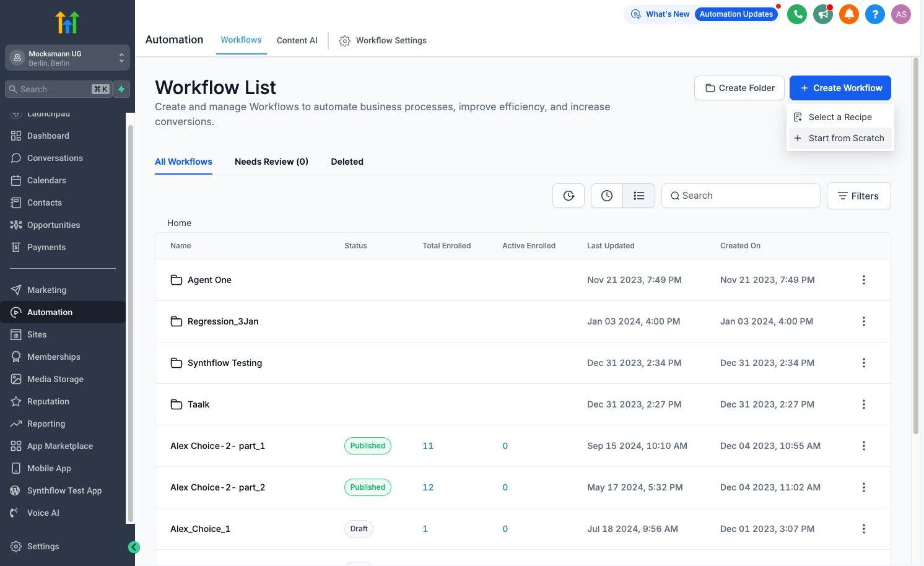Click the blue help question mark icon
This screenshot has height=566, width=924.
pos(874,14)
